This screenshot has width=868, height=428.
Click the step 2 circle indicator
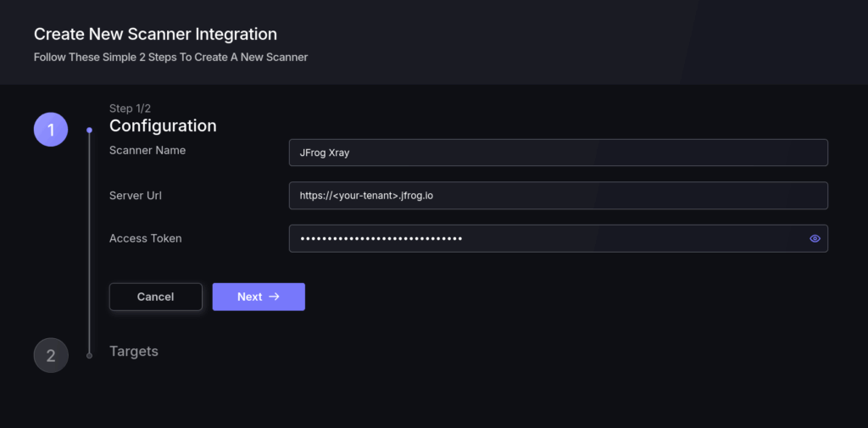[x=51, y=355]
